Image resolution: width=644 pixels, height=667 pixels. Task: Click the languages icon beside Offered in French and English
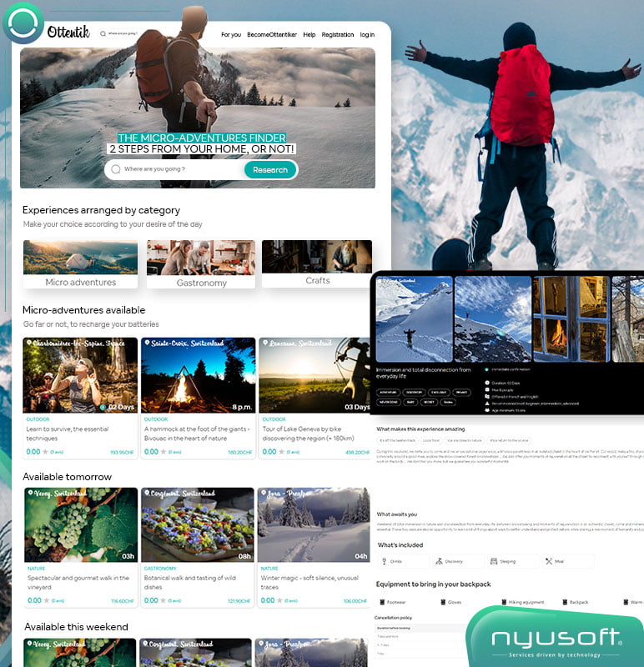487,397
